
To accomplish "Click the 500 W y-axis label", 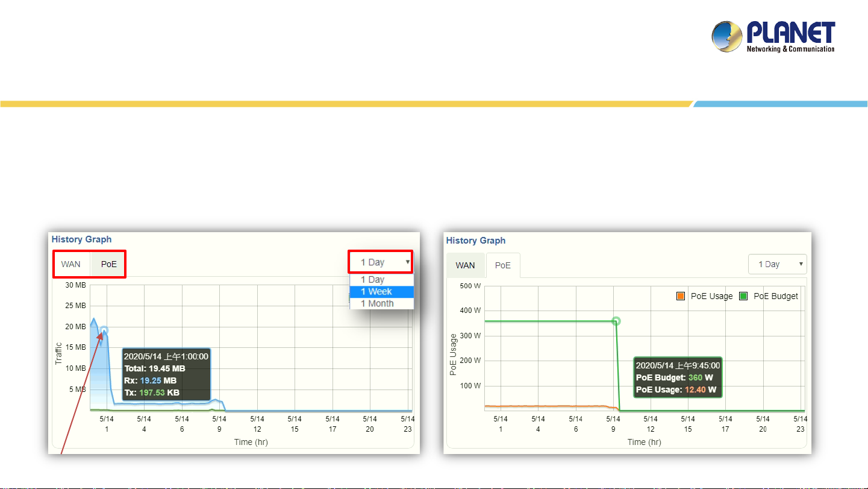I will pos(470,286).
